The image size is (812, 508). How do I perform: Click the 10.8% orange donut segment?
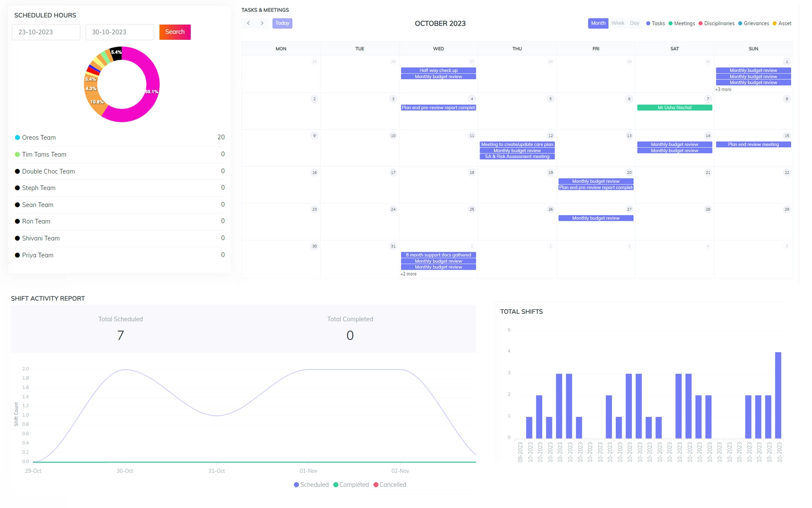pyautogui.click(x=96, y=102)
